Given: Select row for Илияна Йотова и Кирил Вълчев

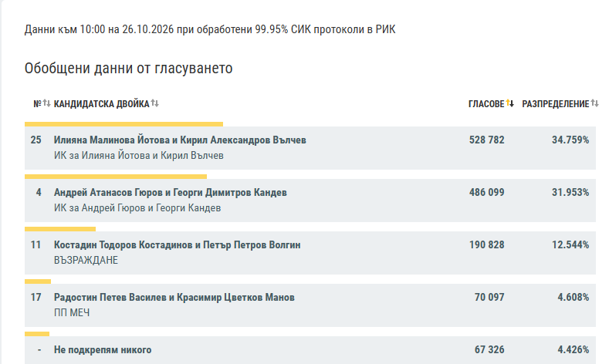Looking at the screenshot, I should pos(310,148).
